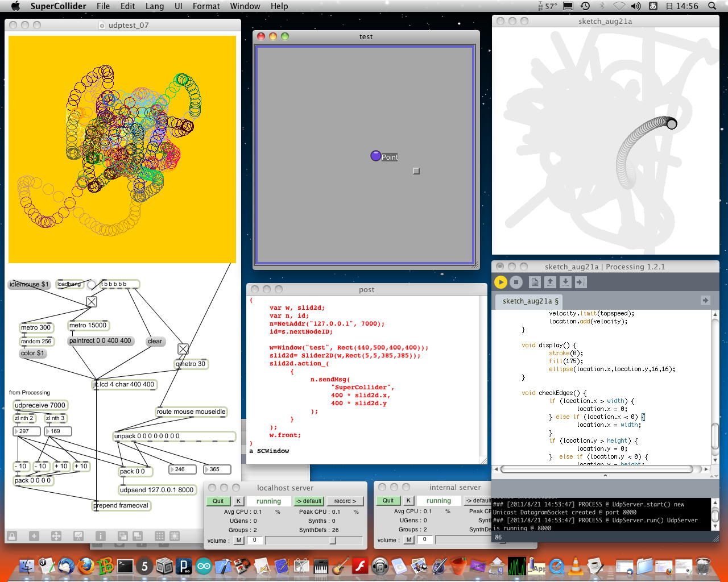This screenshot has width=728, height=582.
Task: Create a new sketch in the Processing toolbar
Action: [x=535, y=282]
